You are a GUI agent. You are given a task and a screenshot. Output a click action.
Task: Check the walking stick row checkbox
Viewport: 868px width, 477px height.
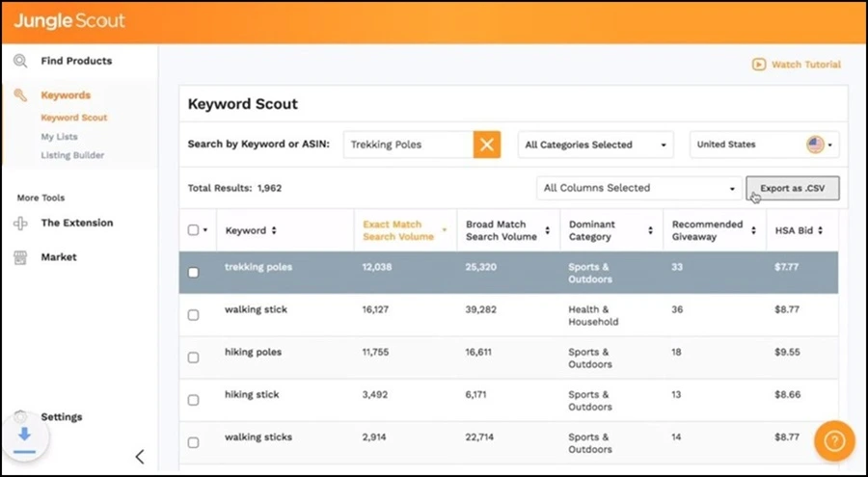pos(193,315)
